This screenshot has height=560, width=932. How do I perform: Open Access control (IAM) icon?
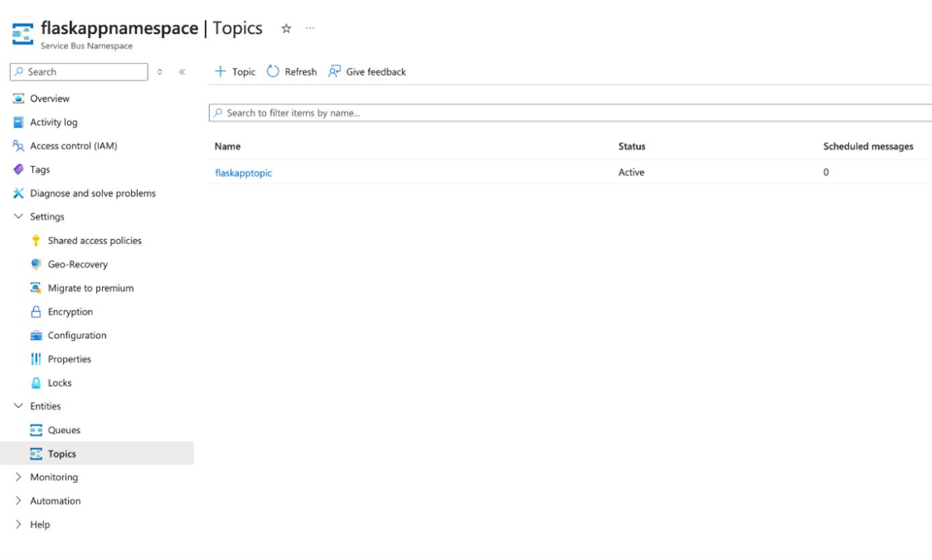[x=19, y=146]
